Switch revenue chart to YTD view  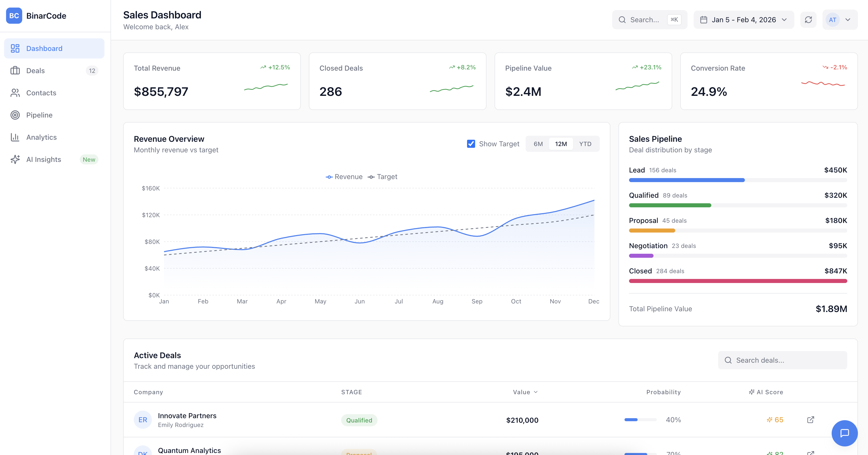[x=585, y=144]
